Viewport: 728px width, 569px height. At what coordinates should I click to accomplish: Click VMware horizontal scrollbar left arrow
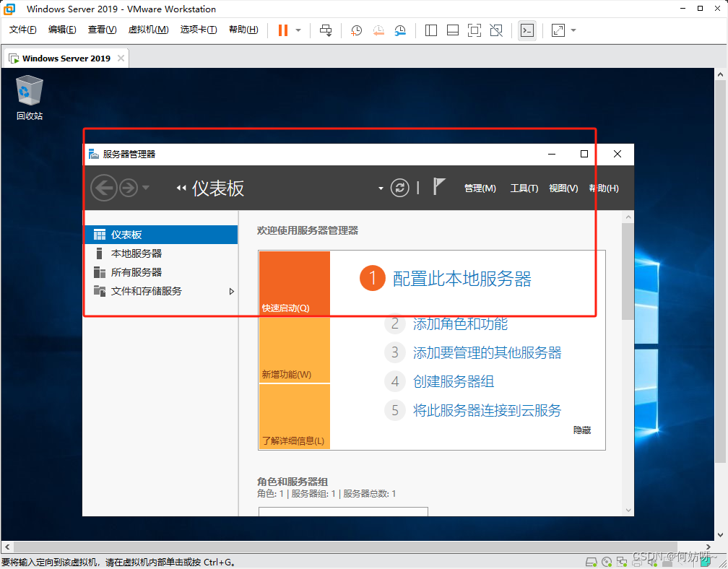pos(7,547)
